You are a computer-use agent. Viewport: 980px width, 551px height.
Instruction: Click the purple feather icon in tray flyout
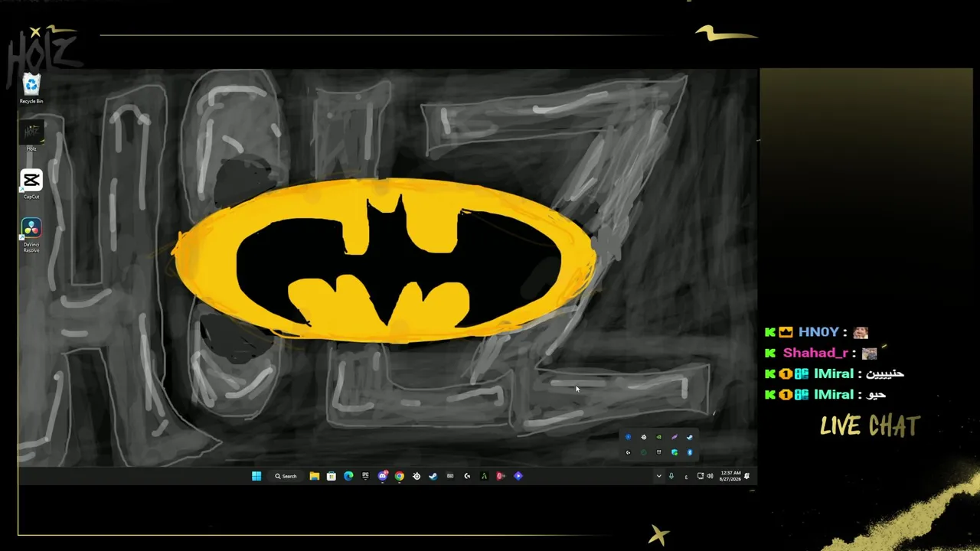tap(675, 437)
